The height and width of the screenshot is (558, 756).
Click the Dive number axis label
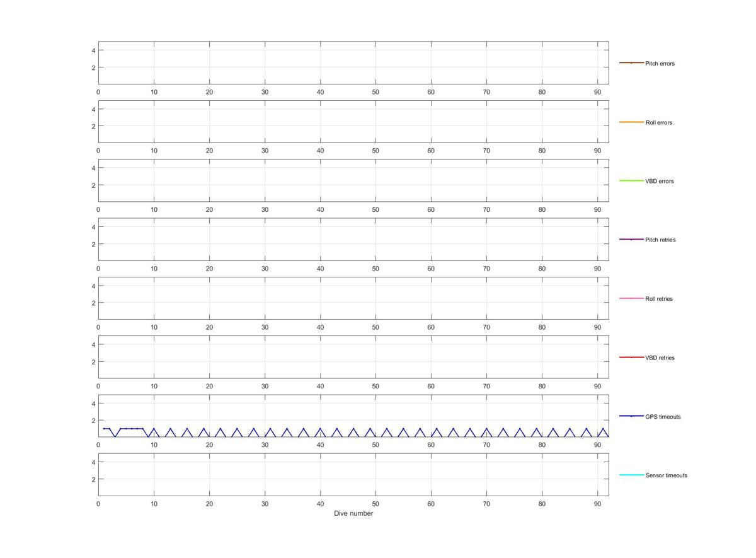point(353,513)
